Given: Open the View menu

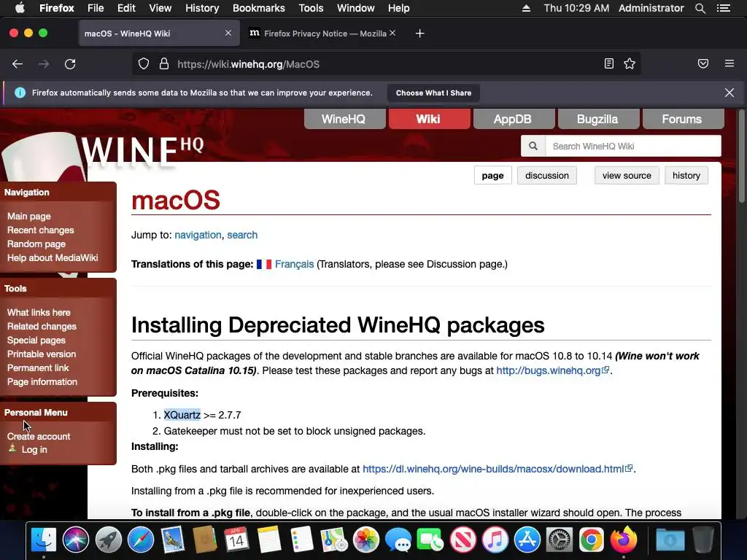Looking at the screenshot, I should point(160,8).
